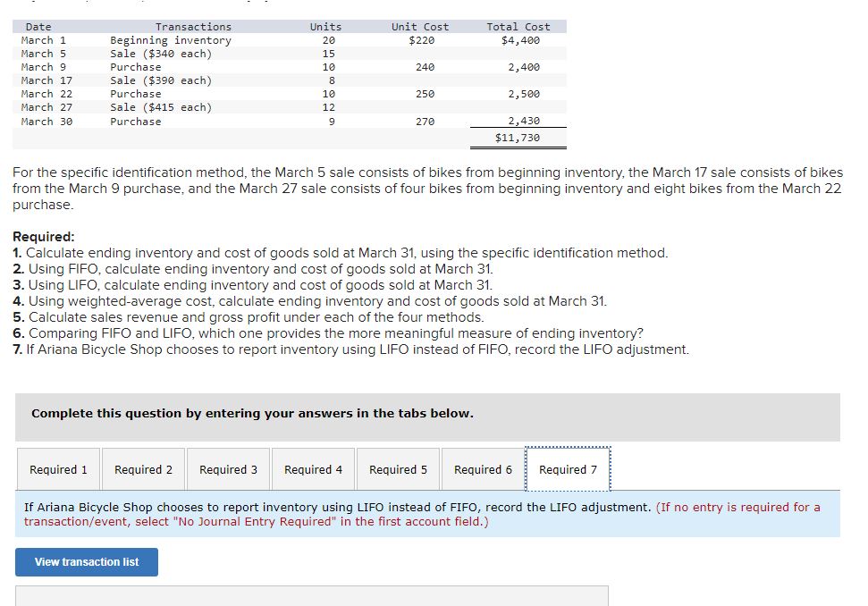
Task: Click the March 9 date cell
Action: pyautogui.click(x=44, y=67)
